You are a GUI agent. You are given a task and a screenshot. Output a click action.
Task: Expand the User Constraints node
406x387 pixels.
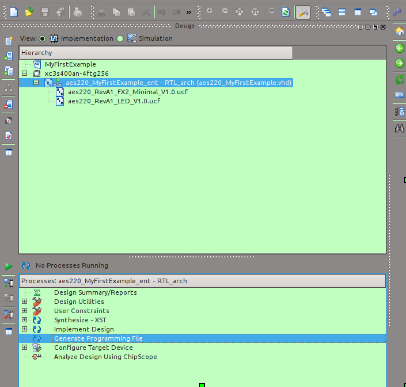click(24, 311)
